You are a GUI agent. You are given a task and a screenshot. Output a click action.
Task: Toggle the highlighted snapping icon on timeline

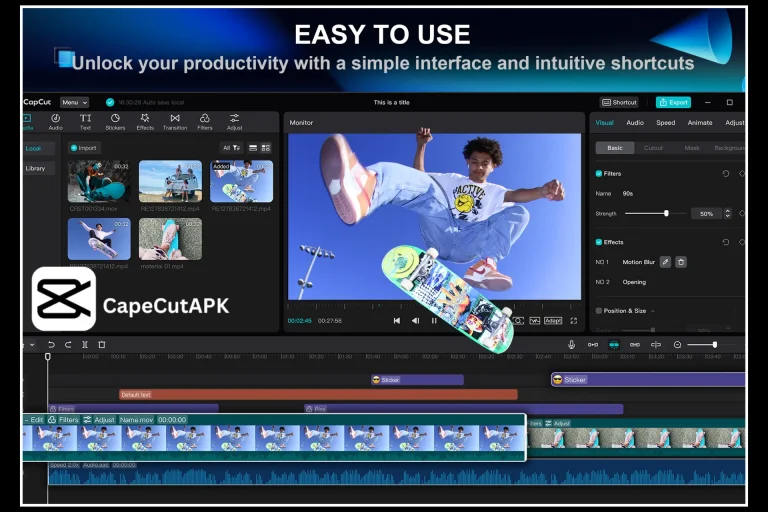[x=614, y=345]
